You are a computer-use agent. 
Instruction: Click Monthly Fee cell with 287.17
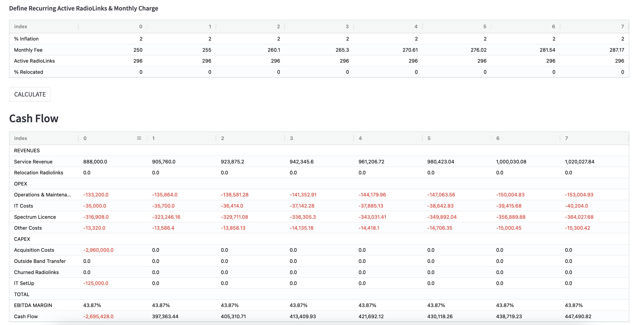click(616, 50)
